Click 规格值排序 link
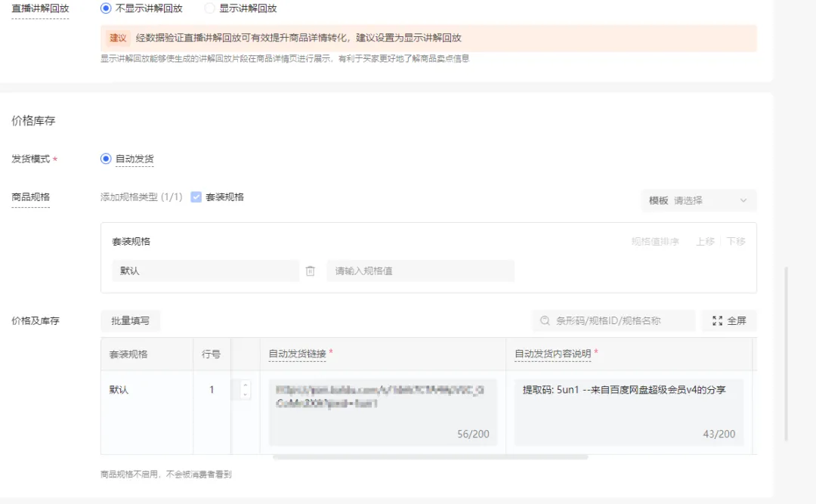816x504 pixels. [x=655, y=242]
